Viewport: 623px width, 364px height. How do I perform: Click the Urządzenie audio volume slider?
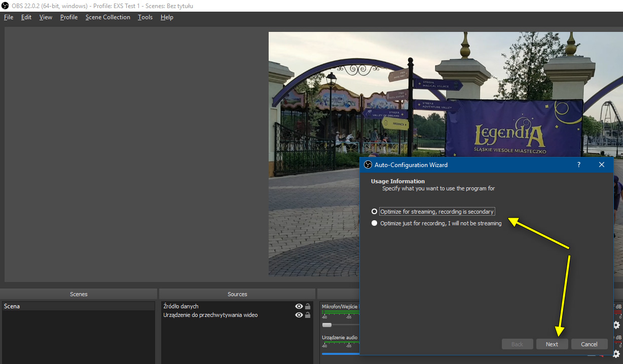[x=341, y=354]
